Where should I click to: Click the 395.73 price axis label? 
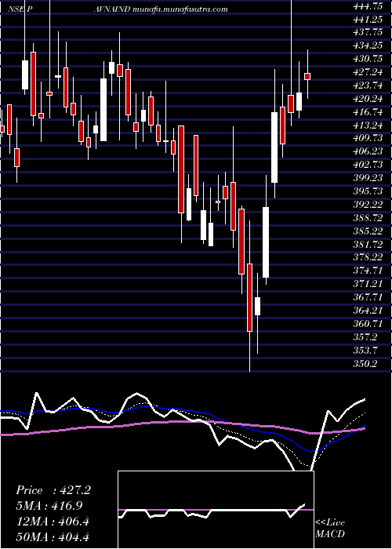[x=368, y=191]
